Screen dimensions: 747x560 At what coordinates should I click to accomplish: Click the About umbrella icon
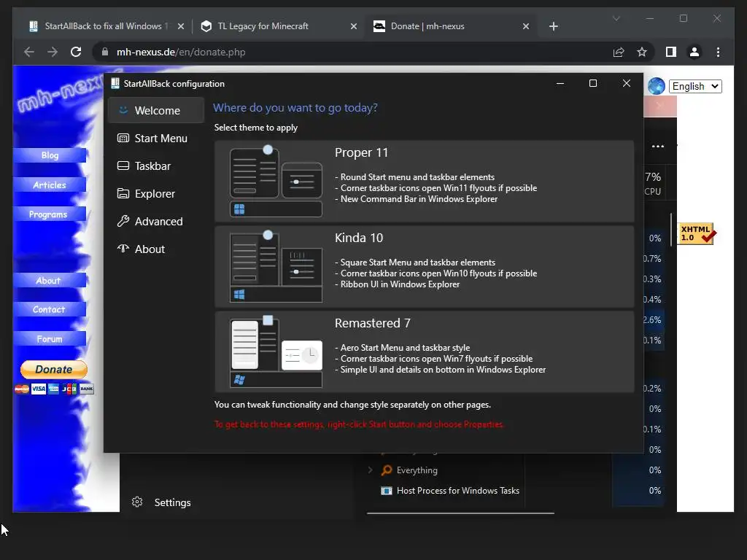click(123, 248)
